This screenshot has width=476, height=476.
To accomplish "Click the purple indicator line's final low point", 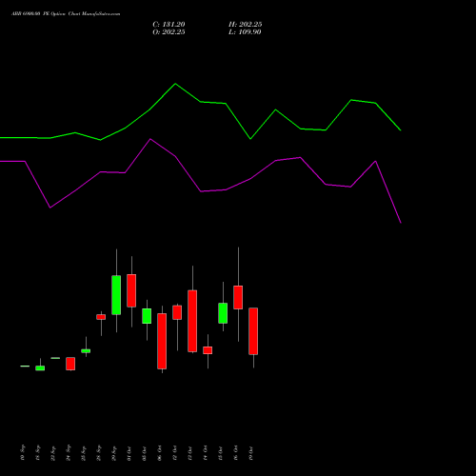I will coord(401,223).
